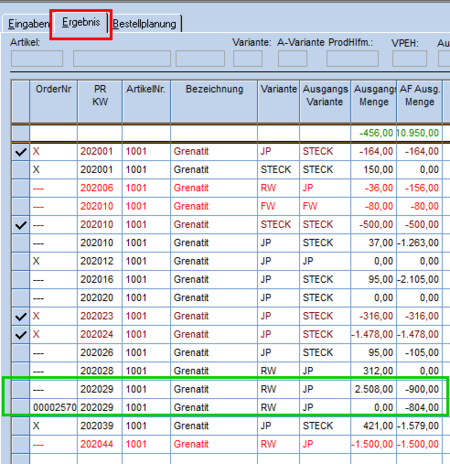The height and width of the screenshot is (464, 450).
Task: Open the Bestellplanung tab
Action: coord(144,24)
